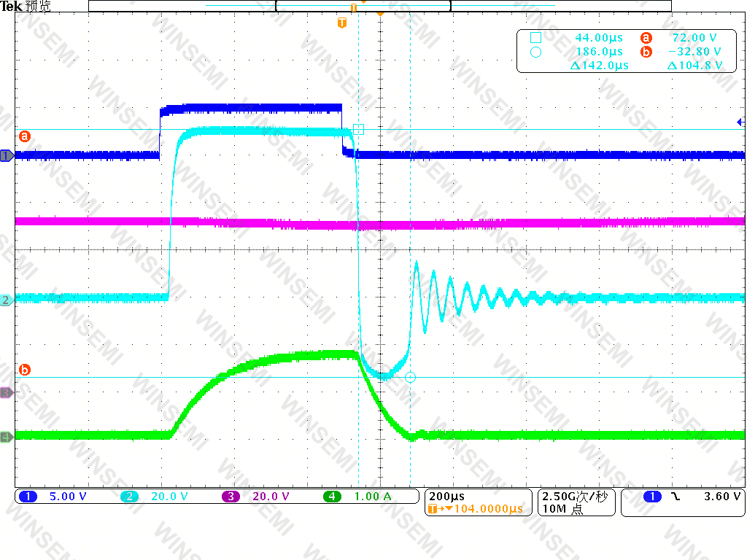Click the 44.00µs cursor time value
Screen dimensions: 747x560
(x=599, y=38)
